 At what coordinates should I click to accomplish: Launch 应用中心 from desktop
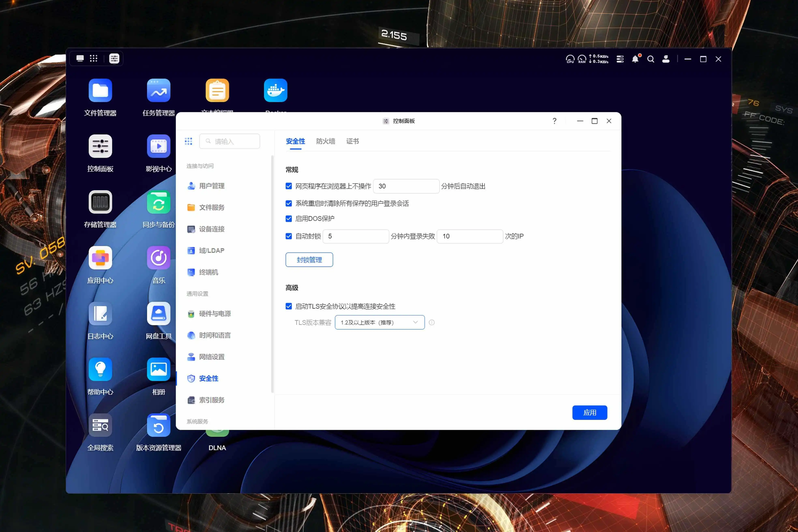100,257
